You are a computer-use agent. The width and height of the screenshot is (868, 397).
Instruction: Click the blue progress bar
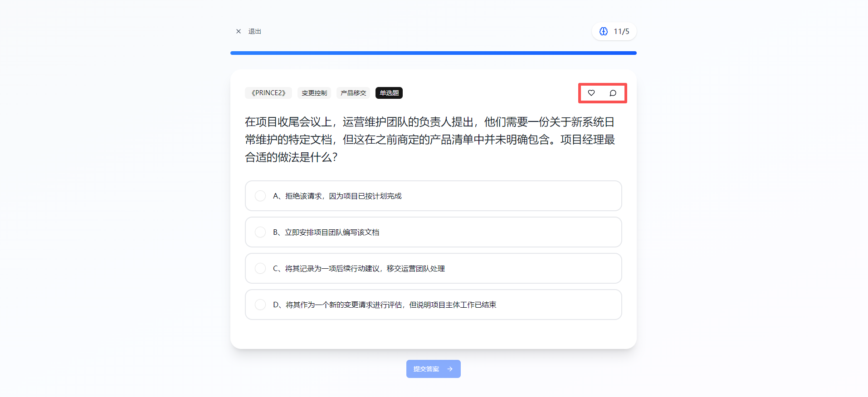433,53
